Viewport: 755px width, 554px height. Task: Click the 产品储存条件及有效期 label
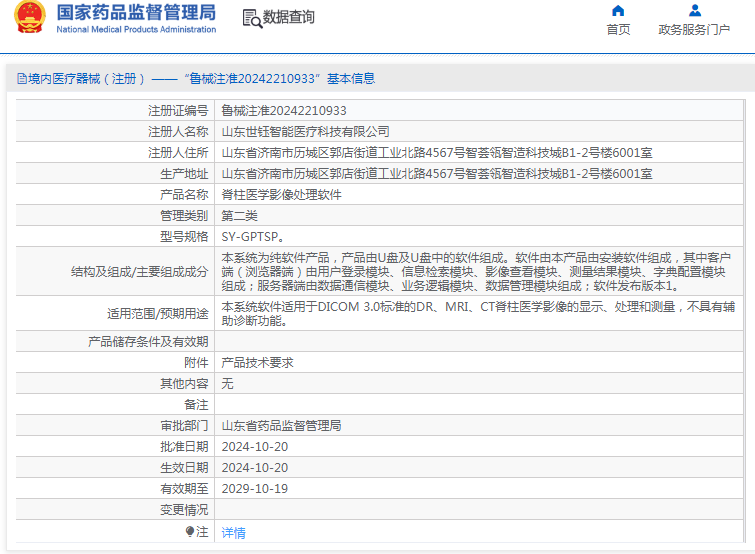(148, 342)
